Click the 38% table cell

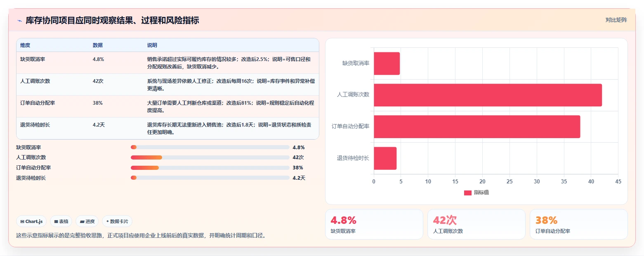point(98,103)
